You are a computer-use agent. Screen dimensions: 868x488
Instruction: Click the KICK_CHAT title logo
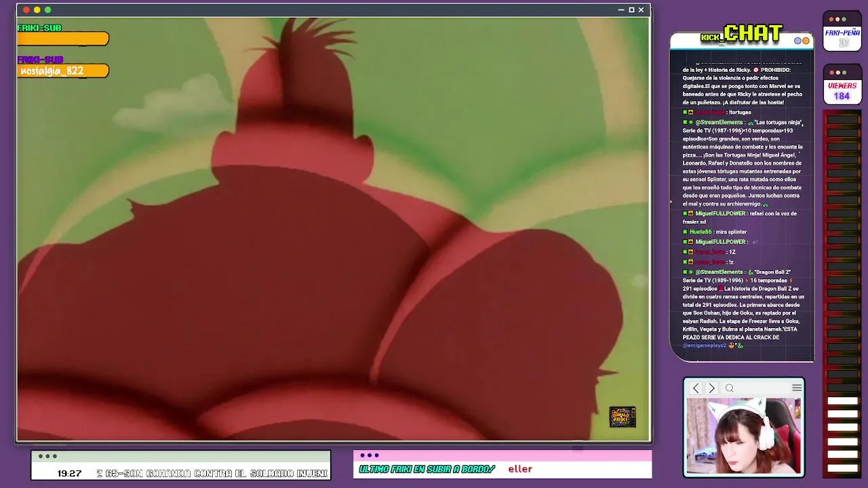tap(742, 33)
